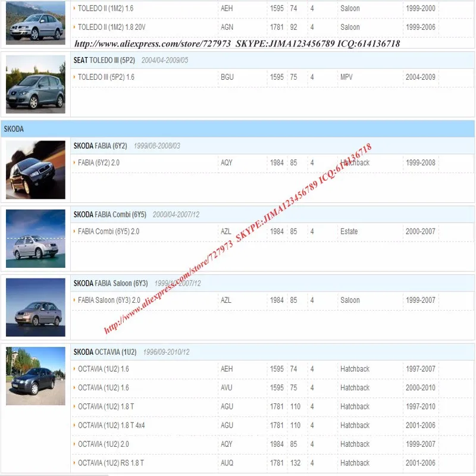Image resolution: width=476 pixels, height=476 pixels.
Task: Select FABIA Saloon (6Y3) 2.0 row
Action: click(273, 300)
